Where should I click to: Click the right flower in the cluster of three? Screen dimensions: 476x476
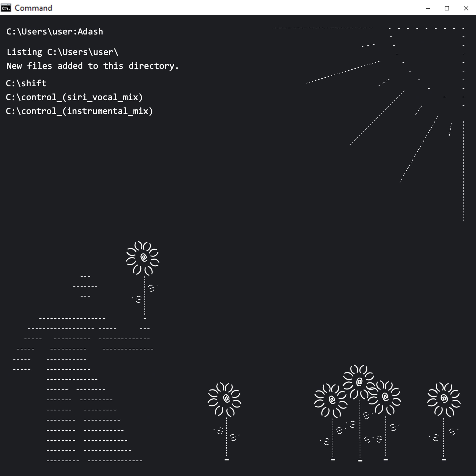click(x=385, y=397)
